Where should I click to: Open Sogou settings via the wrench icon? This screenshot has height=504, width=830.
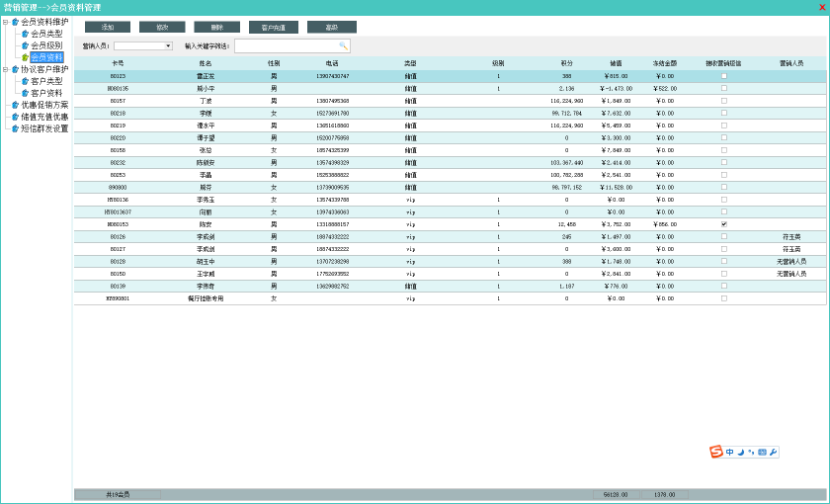[x=774, y=452]
